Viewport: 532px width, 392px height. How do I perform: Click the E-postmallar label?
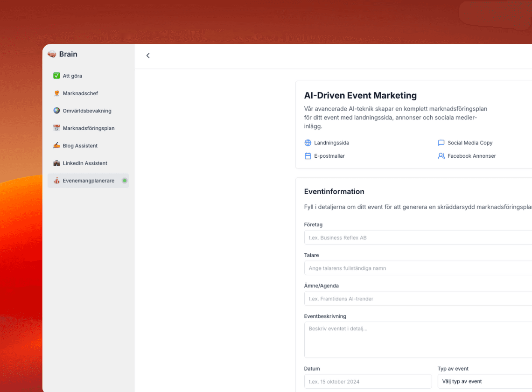pos(329,156)
